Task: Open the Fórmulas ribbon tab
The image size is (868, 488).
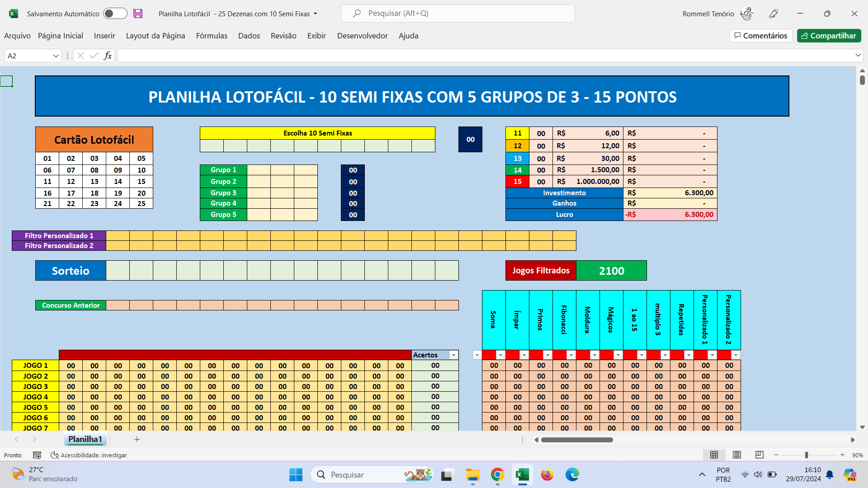Action: coord(212,36)
